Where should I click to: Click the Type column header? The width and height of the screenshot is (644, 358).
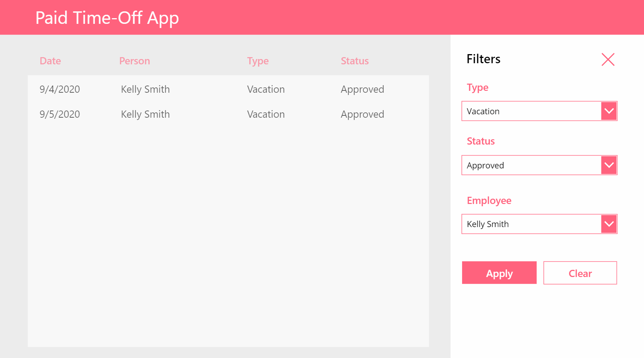point(258,61)
